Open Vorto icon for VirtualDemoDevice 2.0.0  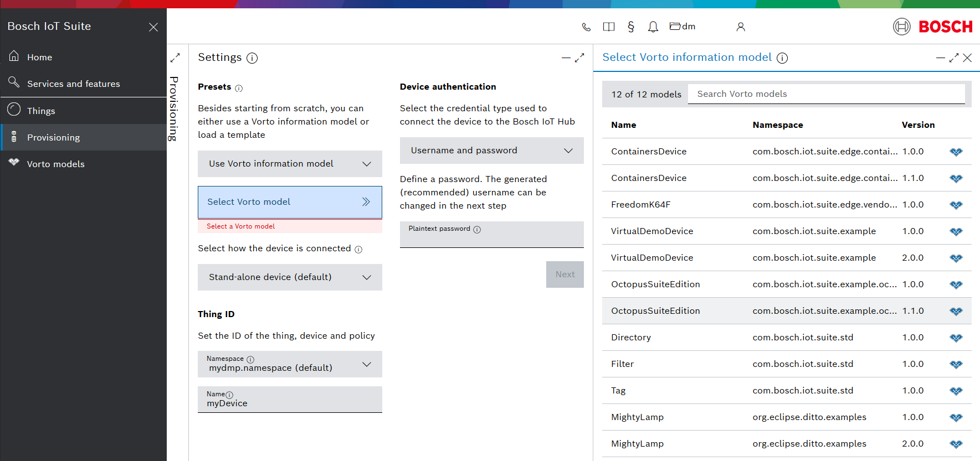coord(956,258)
